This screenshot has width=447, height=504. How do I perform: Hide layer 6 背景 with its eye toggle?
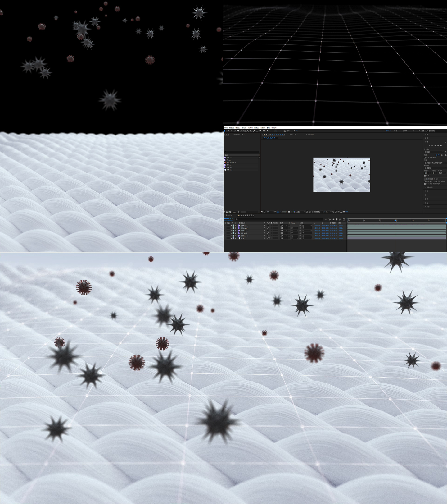pyautogui.click(x=224, y=238)
